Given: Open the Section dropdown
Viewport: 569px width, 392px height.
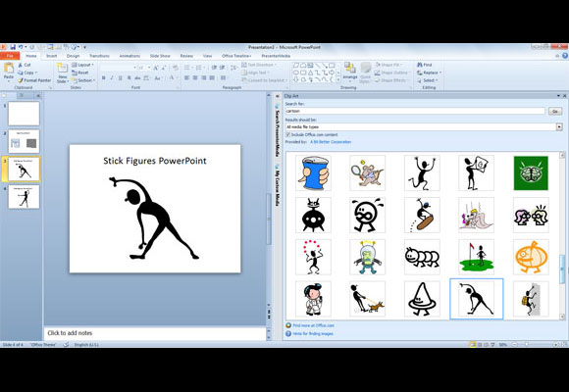Looking at the screenshot, I should 83,80.
